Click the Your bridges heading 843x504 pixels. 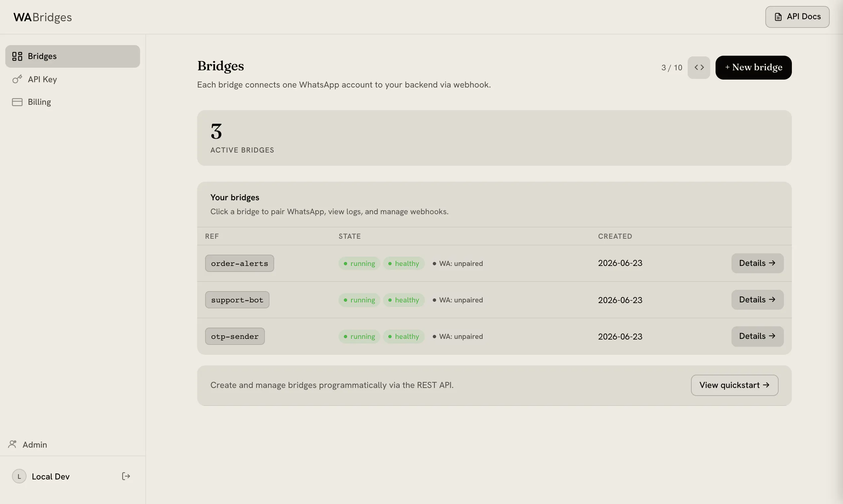pos(235,197)
